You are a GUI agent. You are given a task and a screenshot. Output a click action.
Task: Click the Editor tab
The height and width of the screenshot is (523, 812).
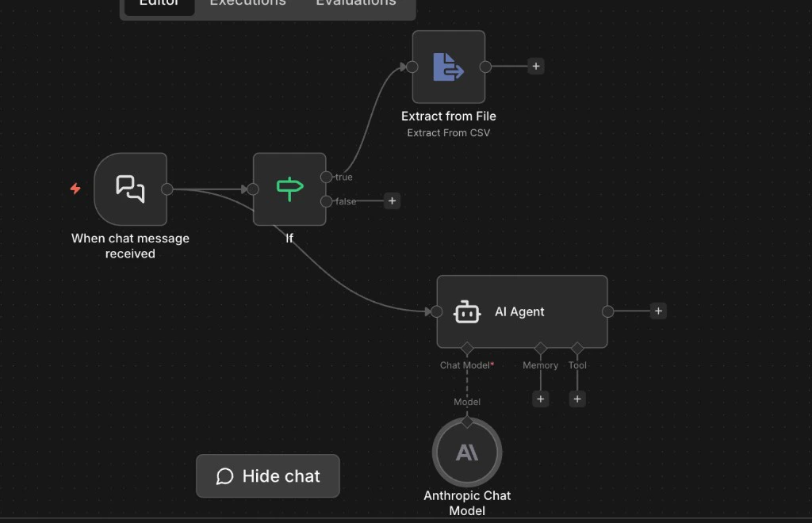[x=159, y=4]
